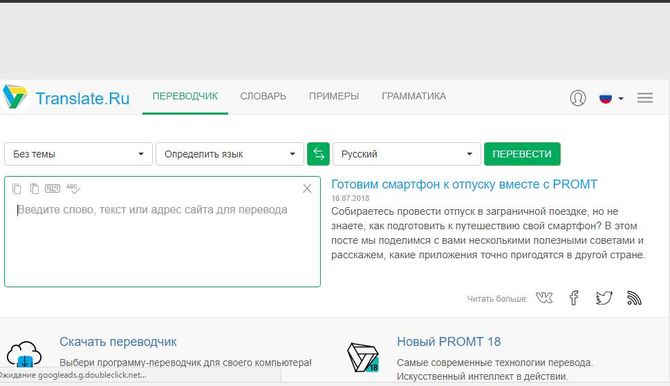Open the Translate.Ru site title link
670x386 pixels.
[x=82, y=98]
